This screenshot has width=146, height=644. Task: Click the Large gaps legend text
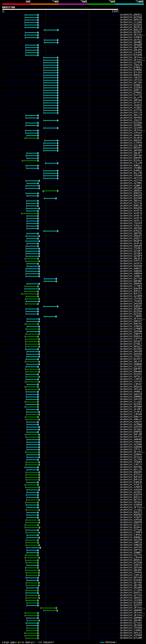pyautogui.click(x=10, y=642)
